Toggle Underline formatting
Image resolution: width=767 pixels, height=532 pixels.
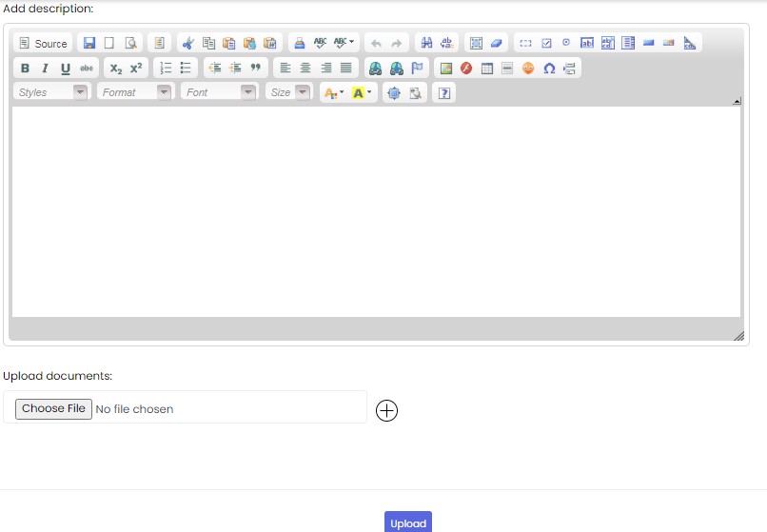click(x=66, y=69)
